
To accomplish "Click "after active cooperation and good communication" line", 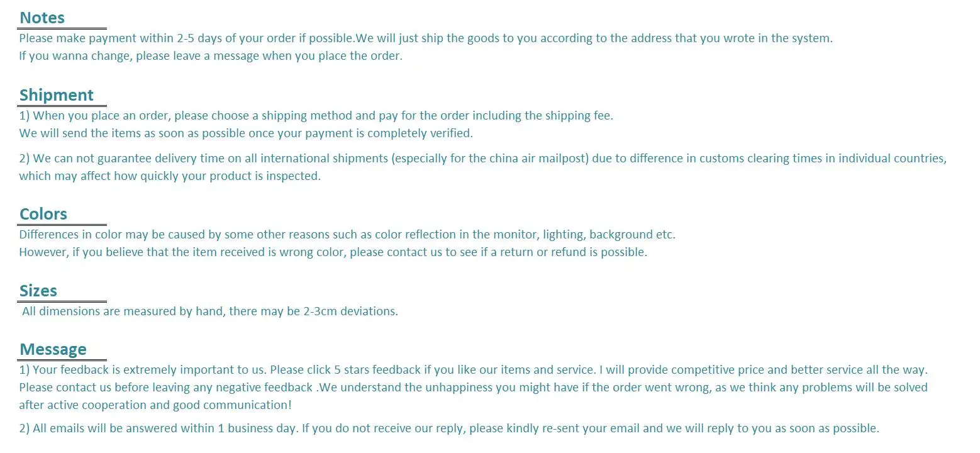I will 155,405.
